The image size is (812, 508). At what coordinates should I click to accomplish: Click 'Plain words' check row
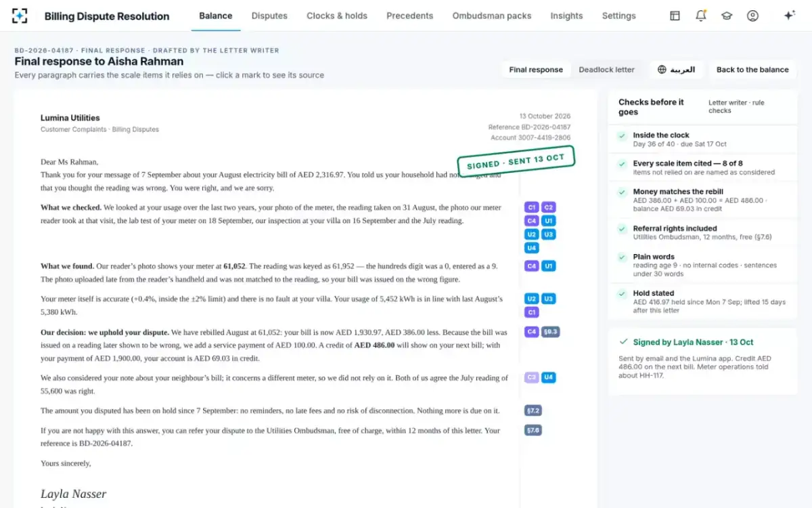click(x=702, y=266)
